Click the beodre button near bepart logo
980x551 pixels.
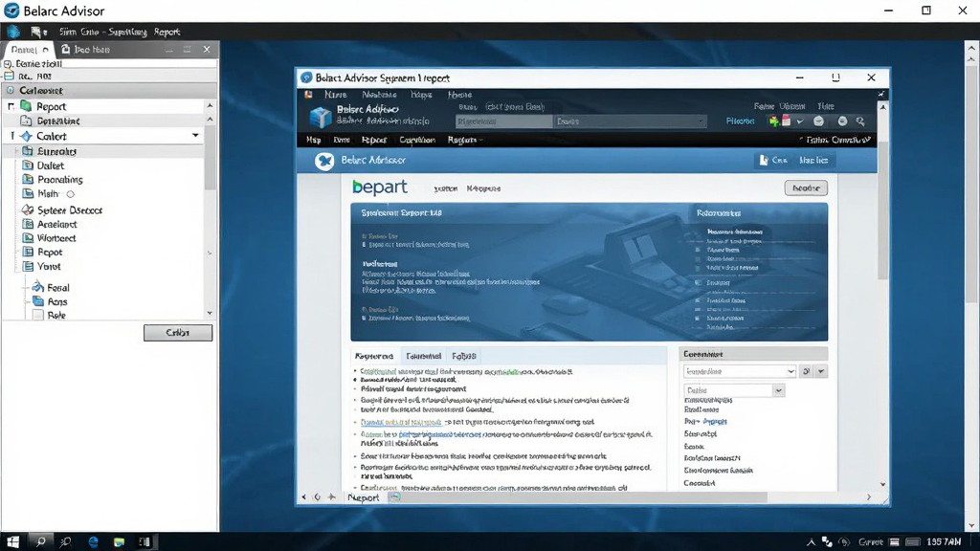point(806,188)
